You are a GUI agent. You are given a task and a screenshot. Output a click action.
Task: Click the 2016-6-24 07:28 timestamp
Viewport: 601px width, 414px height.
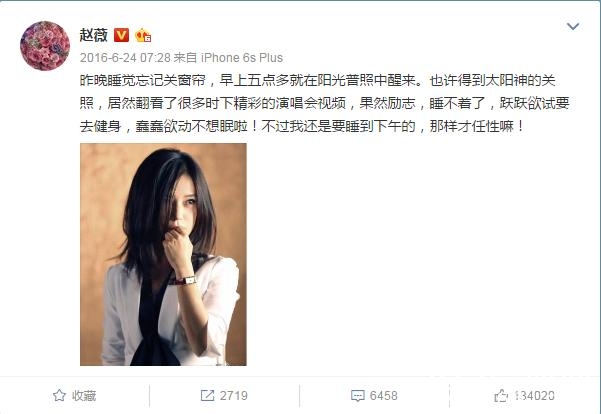coord(125,58)
